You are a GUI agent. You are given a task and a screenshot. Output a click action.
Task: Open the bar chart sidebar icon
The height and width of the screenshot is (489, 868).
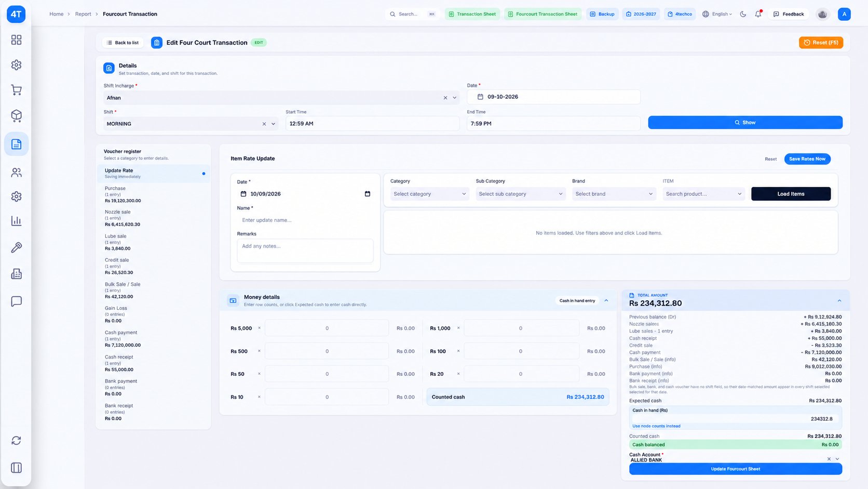[16, 221]
